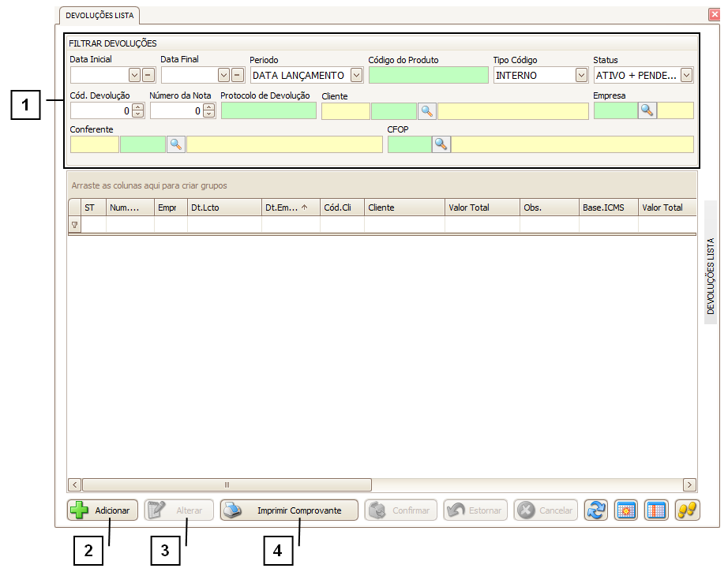Screen dimensions: 728x572
Task: Click the Imprimir Comprovante button
Action: tap(289, 510)
